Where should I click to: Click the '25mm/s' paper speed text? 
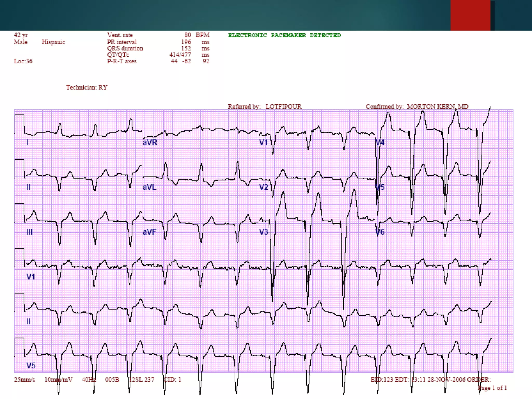pyautogui.click(x=24, y=380)
